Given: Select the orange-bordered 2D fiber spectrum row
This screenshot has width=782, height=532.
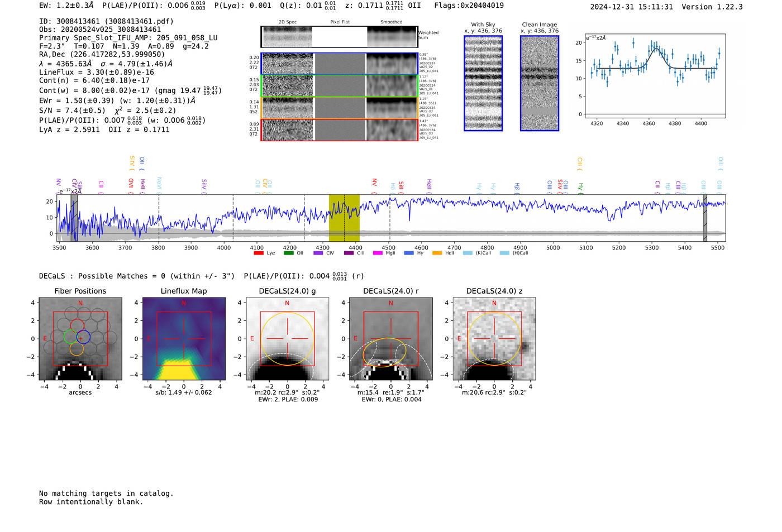Looking at the screenshot, I should point(340,108).
